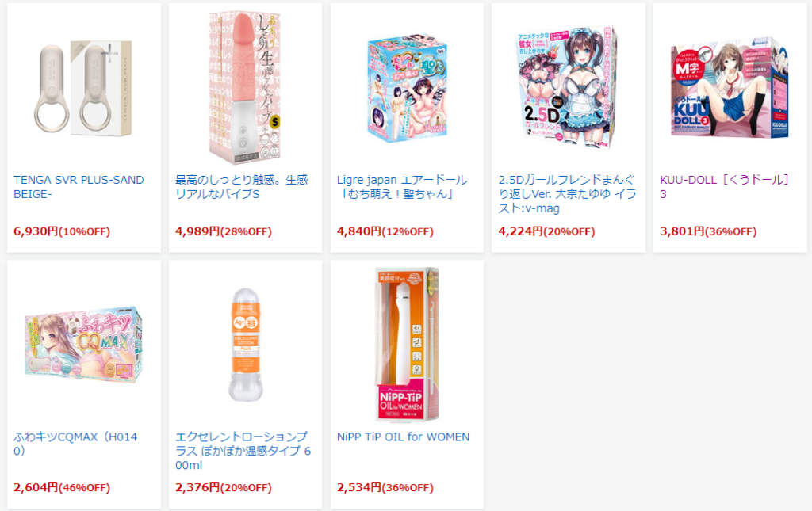Click the むち萌え!聖ちゃん title link
Screen dimensions: 812x511
402,187
